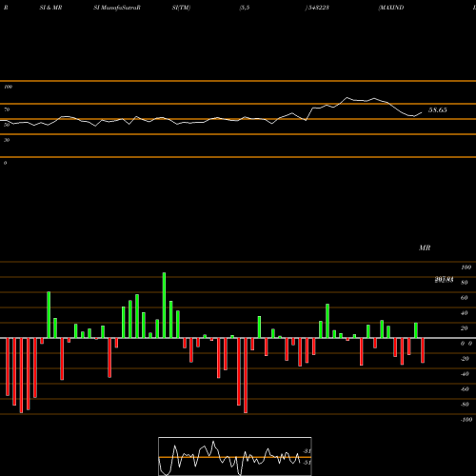The height and width of the screenshot is (476, 476).
Task: Click the 40 label on MR axis
Action: coord(465,313)
